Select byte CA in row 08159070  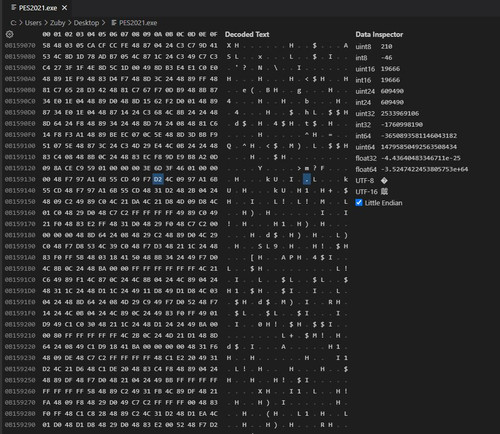click(91, 45)
